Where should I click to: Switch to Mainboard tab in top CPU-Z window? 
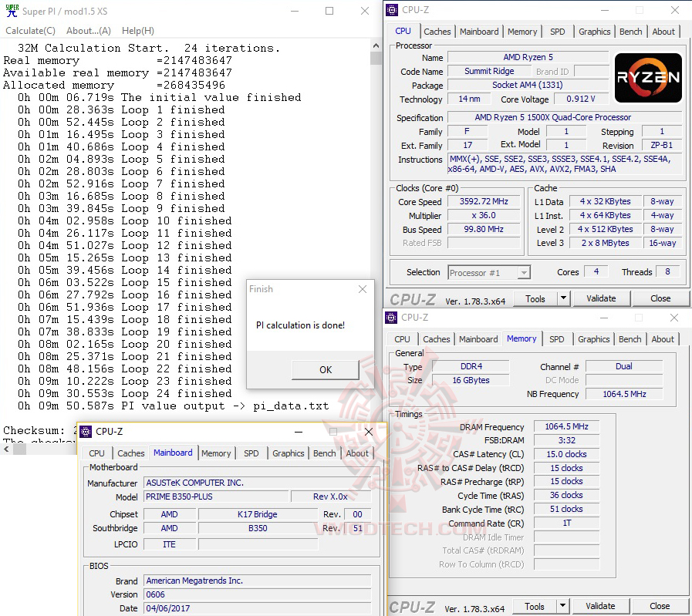(x=479, y=32)
